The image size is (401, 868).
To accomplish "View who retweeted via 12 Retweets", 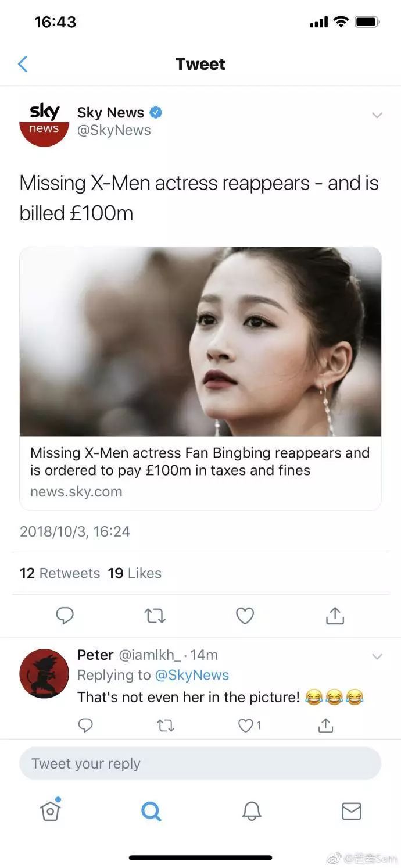I will pyautogui.click(x=60, y=573).
